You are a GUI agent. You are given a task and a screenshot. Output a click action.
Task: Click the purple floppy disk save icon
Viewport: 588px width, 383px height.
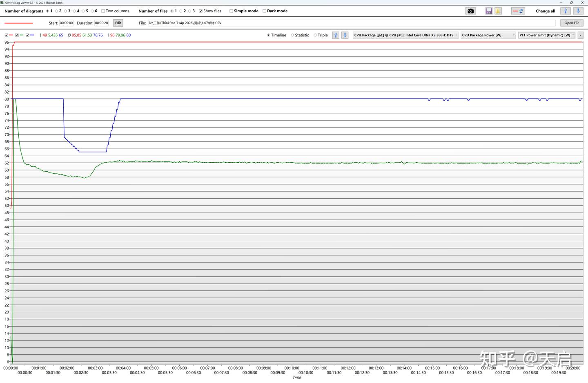click(x=489, y=11)
